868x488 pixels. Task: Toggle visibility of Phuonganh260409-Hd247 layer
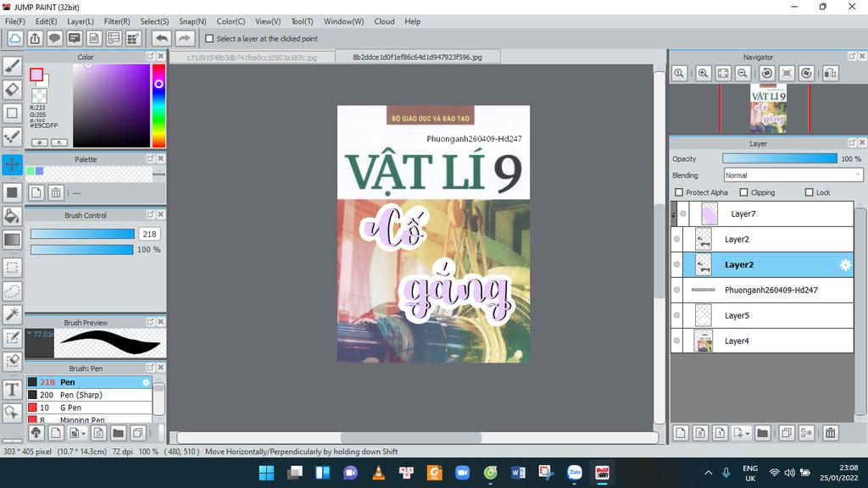pyautogui.click(x=676, y=290)
